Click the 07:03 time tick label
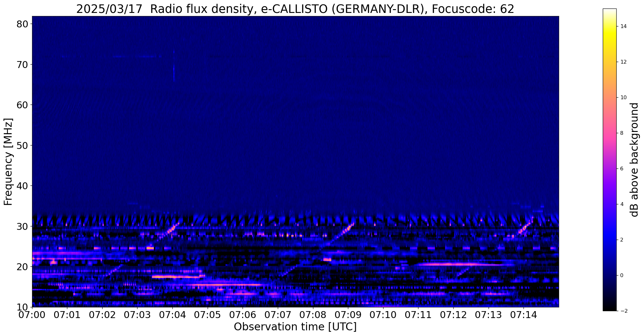The image size is (644, 336). point(137,315)
